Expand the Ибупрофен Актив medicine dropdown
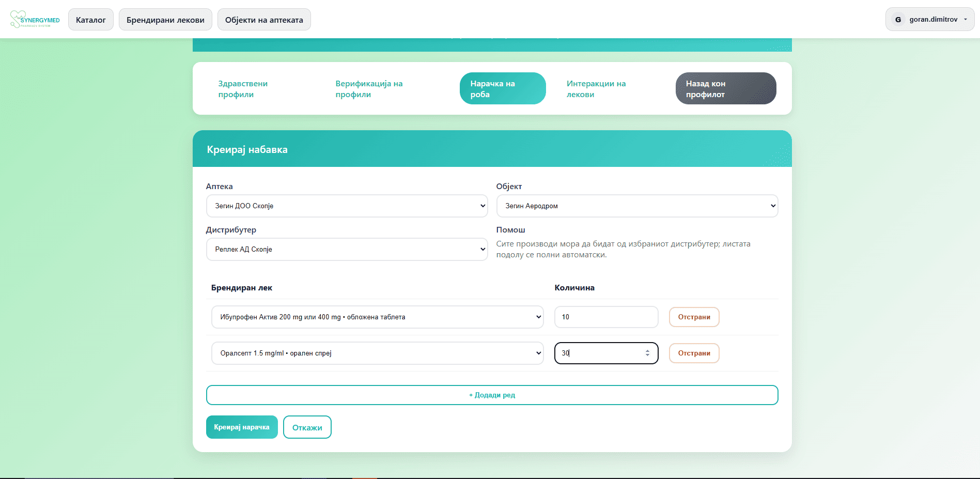The height and width of the screenshot is (479, 980). click(x=377, y=317)
